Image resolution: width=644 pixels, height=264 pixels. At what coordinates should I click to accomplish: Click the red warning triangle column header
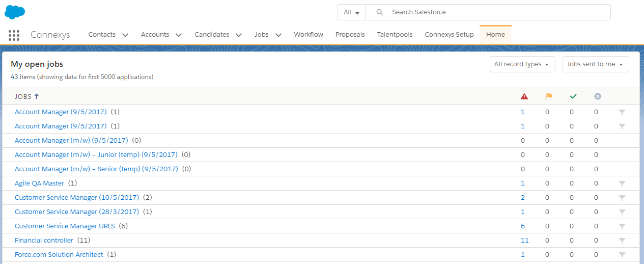pyautogui.click(x=524, y=96)
